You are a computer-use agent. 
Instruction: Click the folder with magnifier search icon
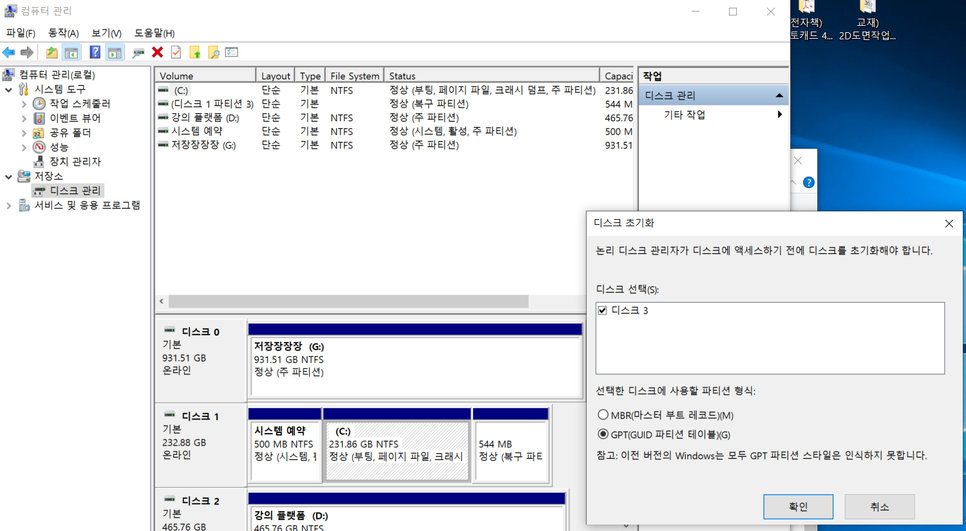coord(213,52)
